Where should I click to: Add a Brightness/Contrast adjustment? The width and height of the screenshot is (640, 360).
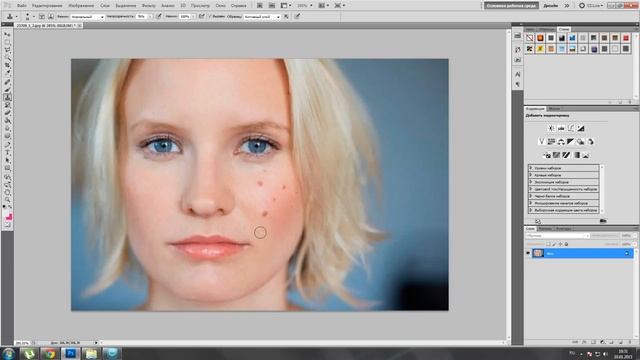(551, 129)
